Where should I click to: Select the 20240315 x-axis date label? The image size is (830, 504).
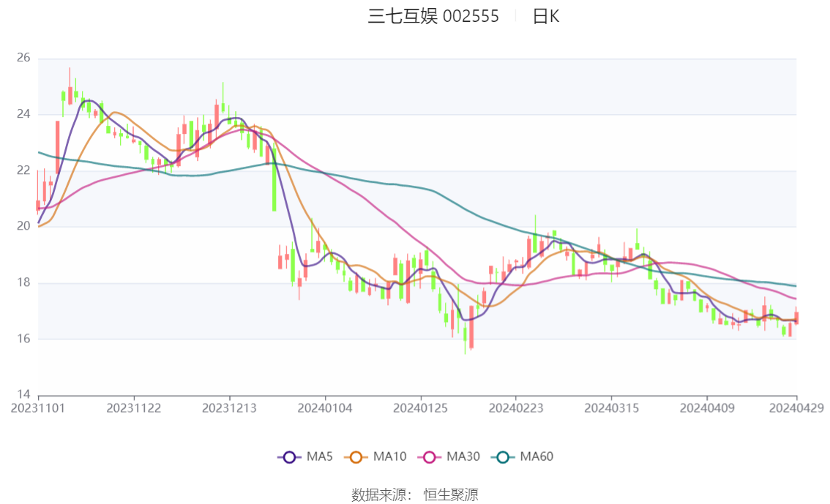611,408
